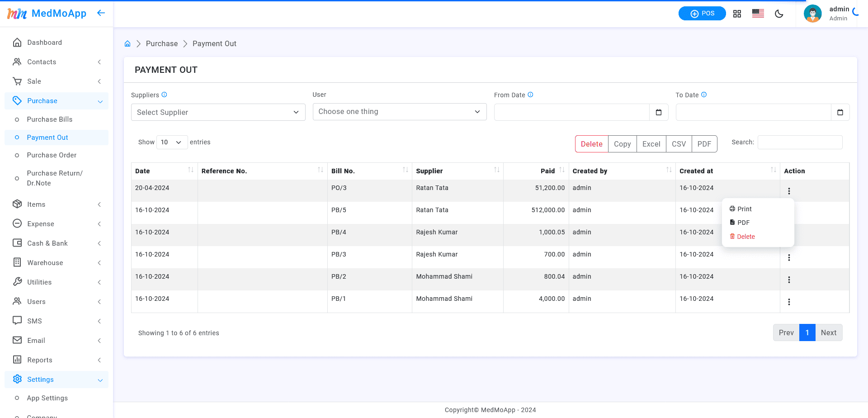Select Delete in the row action menu

(745, 237)
